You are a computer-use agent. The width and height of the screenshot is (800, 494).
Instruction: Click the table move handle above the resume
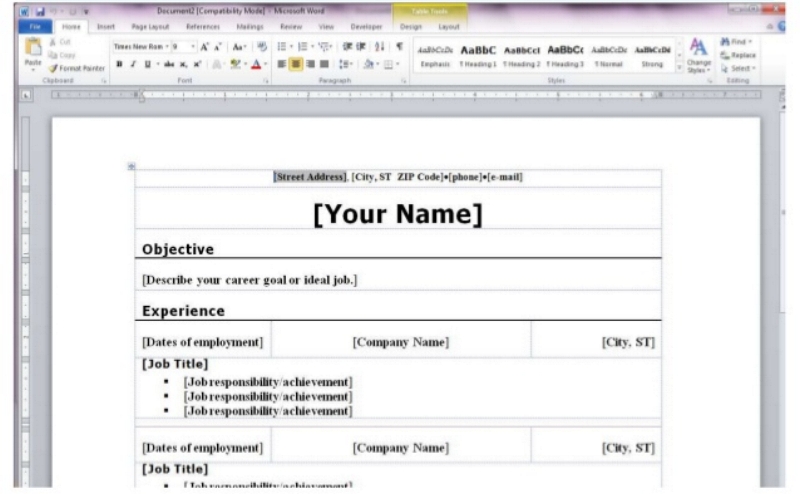point(131,166)
